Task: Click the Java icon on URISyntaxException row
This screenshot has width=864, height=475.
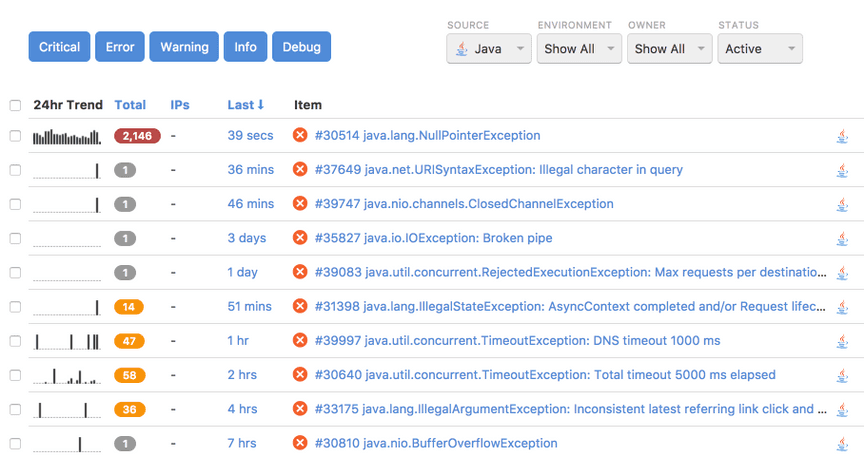Action: [842, 170]
